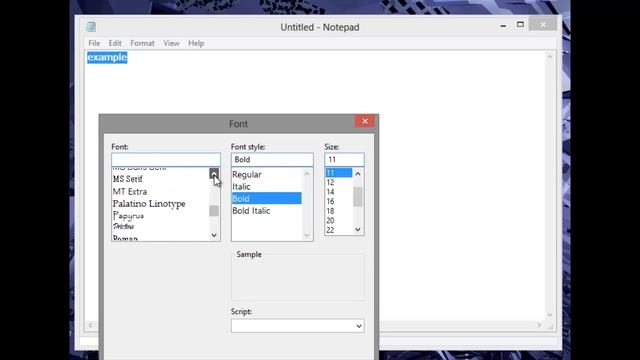Open the File menu
Screen dimensions: 640x360
(x=94, y=43)
